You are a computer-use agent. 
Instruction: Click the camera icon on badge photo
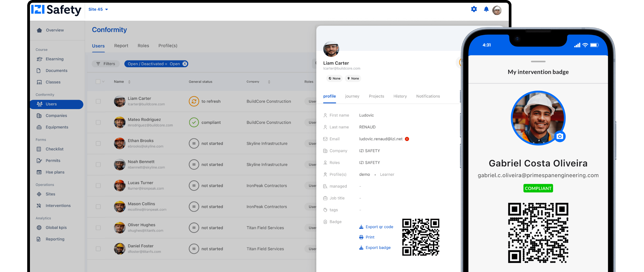560,136
